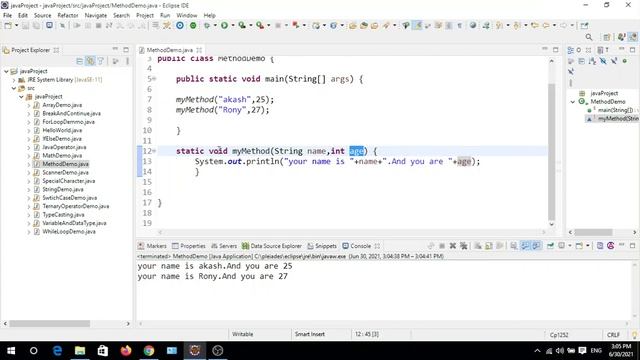Open the Refactor menu
640x360 pixels.
(68, 15)
